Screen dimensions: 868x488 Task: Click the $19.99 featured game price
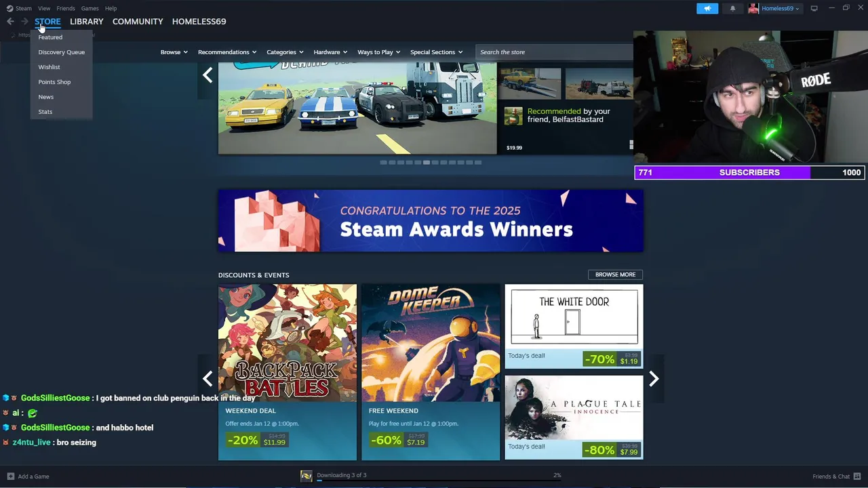pyautogui.click(x=514, y=148)
